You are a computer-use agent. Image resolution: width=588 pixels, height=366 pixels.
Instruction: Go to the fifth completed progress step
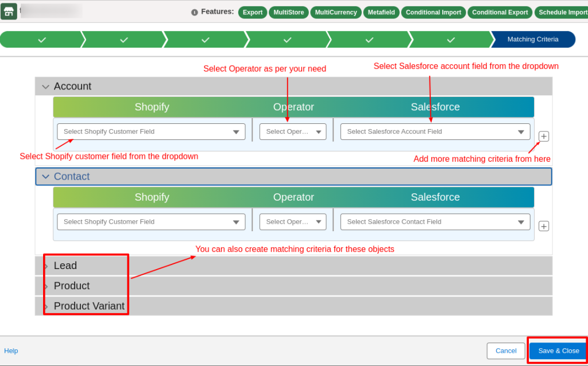369,40
